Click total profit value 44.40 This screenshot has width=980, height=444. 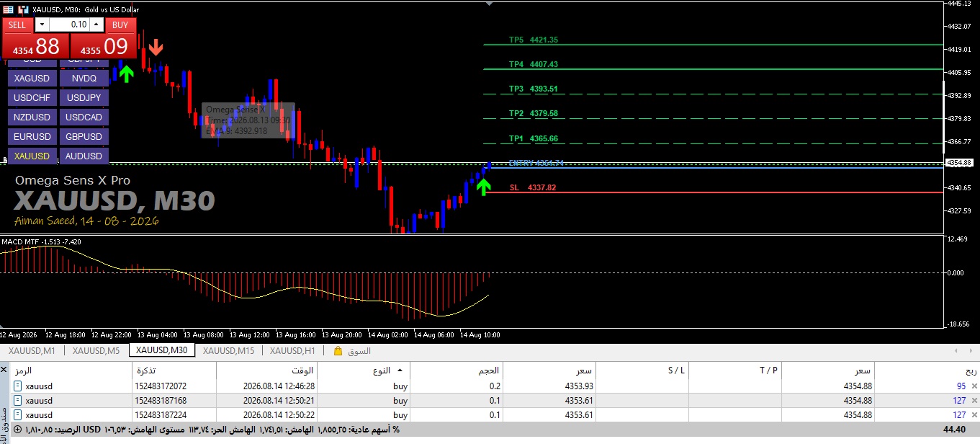(954, 430)
